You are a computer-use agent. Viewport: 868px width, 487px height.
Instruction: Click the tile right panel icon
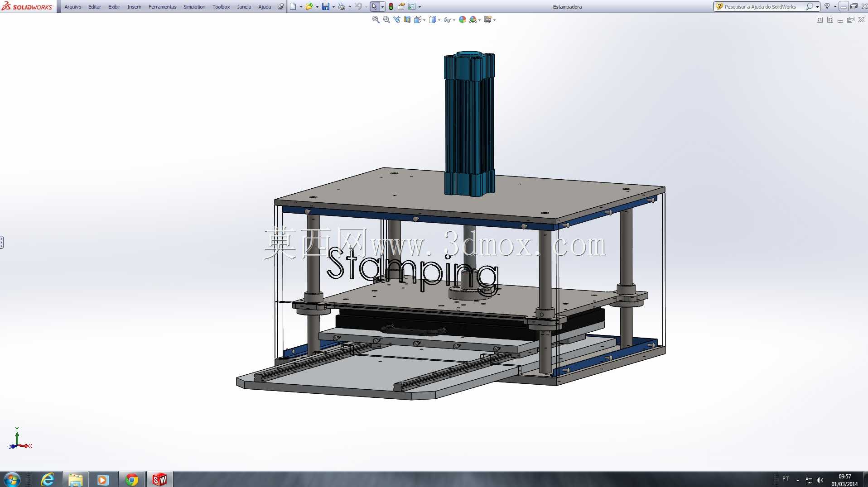click(x=830, y=20)
